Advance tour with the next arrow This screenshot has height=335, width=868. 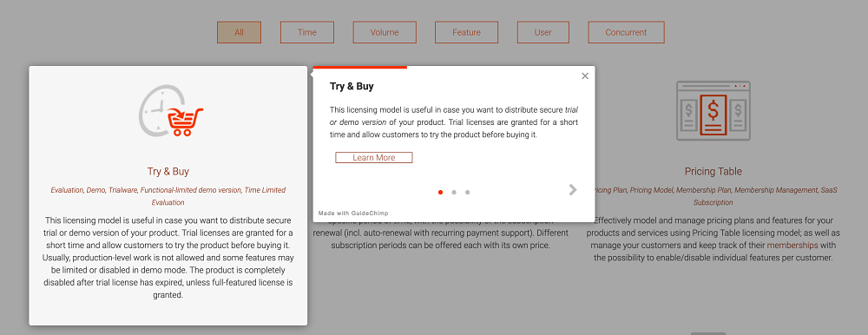click(573, 190)
